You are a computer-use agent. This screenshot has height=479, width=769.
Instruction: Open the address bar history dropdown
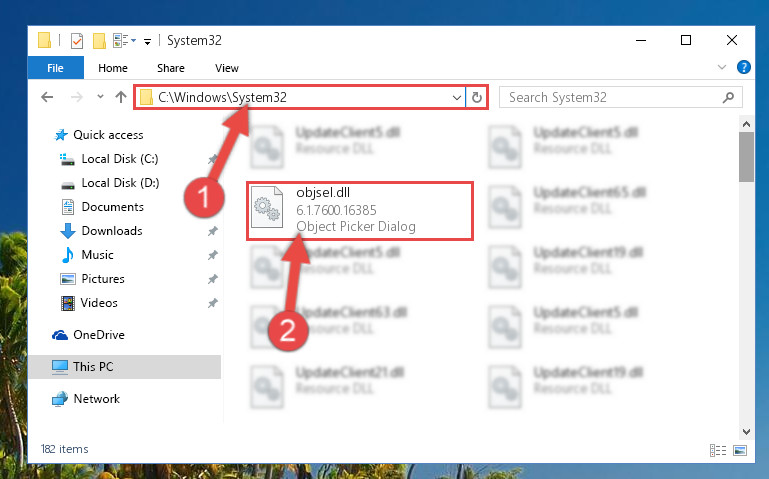(457, 98)
